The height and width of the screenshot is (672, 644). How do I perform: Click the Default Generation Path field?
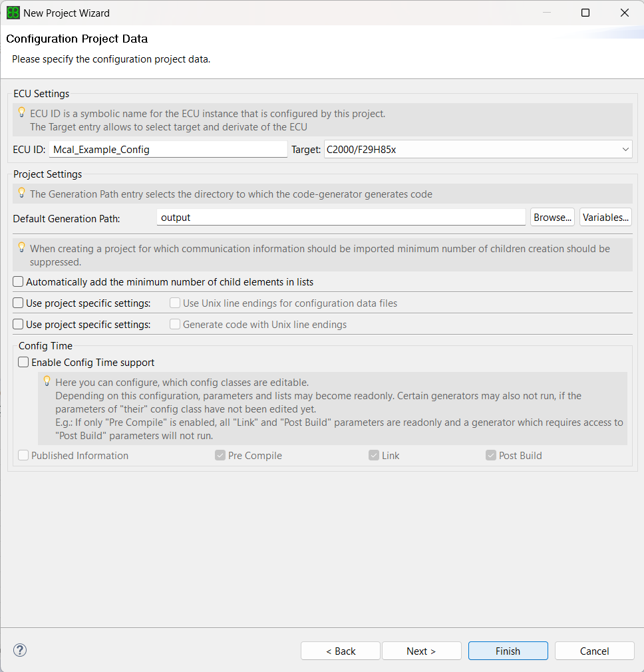(x=341, y=217)
